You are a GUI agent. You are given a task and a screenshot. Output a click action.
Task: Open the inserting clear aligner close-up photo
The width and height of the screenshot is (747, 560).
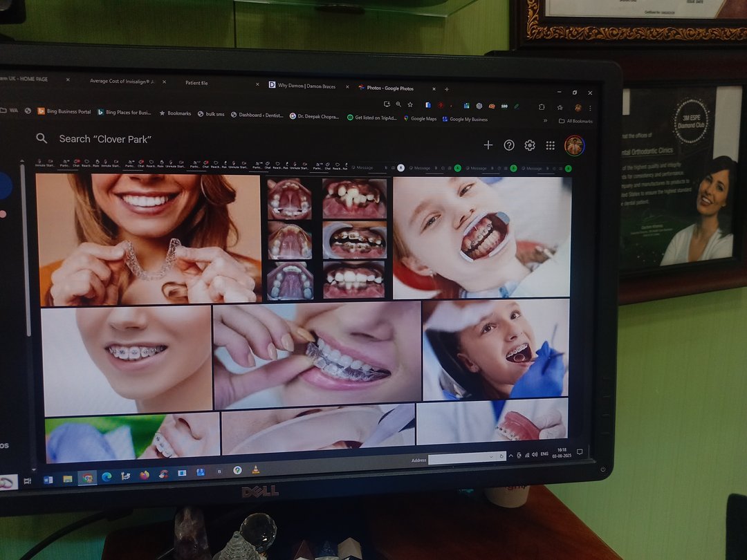point(317,355)
